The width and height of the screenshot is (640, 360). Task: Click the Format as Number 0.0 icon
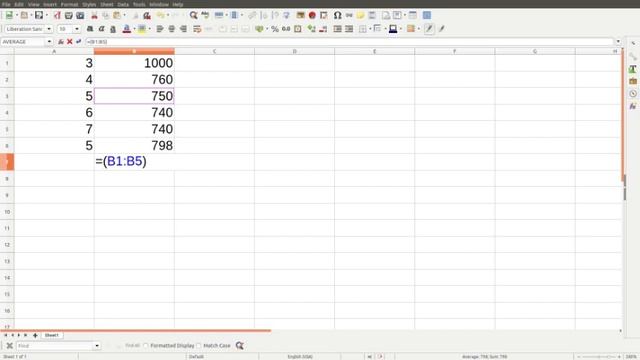[286, 29]
